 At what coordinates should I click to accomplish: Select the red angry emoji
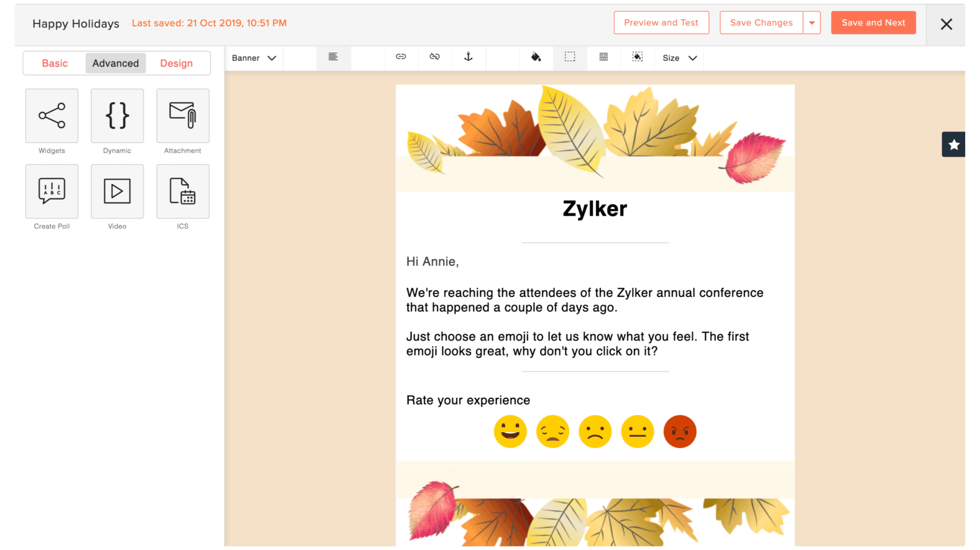(680, 431)
